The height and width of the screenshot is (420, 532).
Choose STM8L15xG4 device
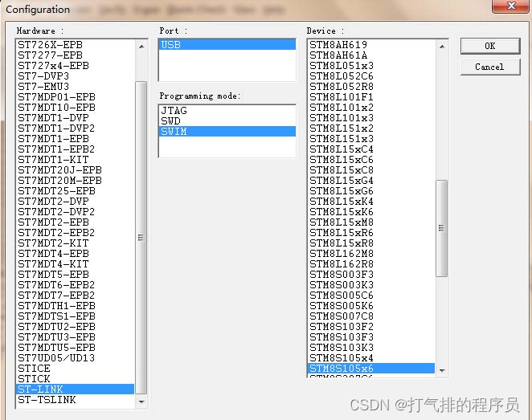point(371,181)
